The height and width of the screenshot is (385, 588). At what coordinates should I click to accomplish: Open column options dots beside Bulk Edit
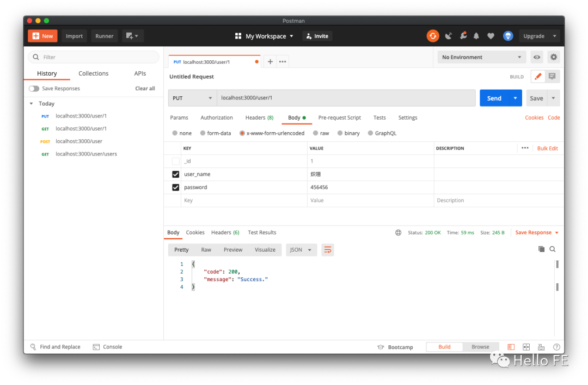(525, 148)
